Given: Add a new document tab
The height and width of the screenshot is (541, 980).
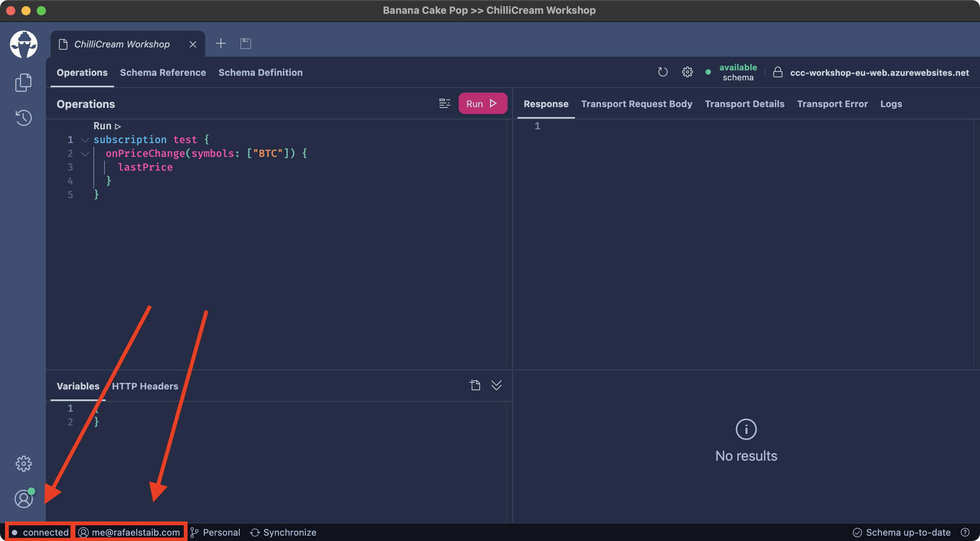Looking at the screenshot, I should [221, 44].
